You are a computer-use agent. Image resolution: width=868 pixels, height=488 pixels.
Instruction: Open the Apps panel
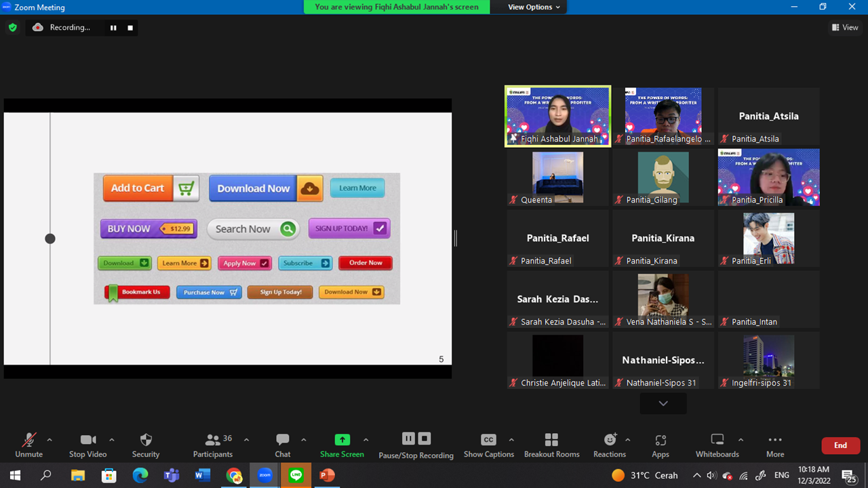tap(660, 441)
